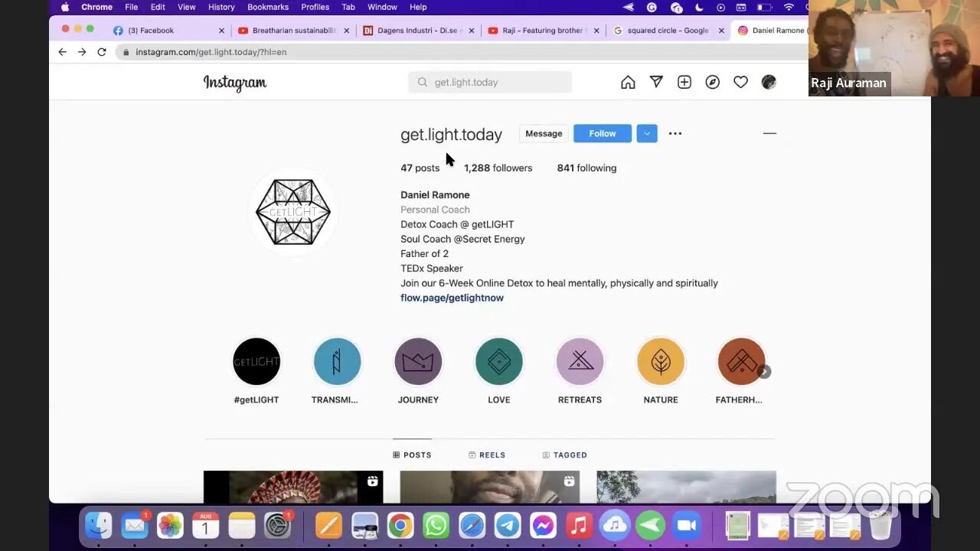Open System Preferences from the Dock

point(277,526)
